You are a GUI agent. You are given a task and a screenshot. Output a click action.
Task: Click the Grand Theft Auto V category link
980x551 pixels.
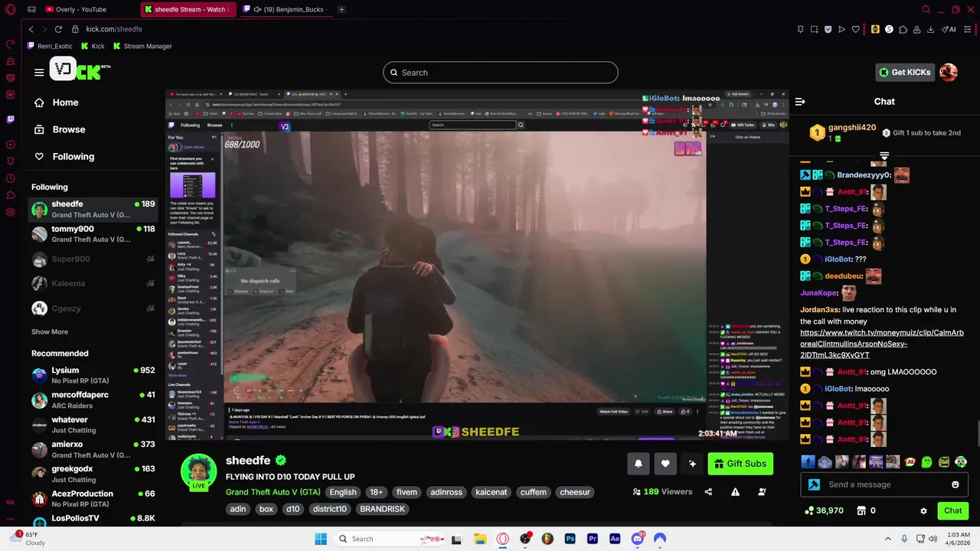(273, 492)
